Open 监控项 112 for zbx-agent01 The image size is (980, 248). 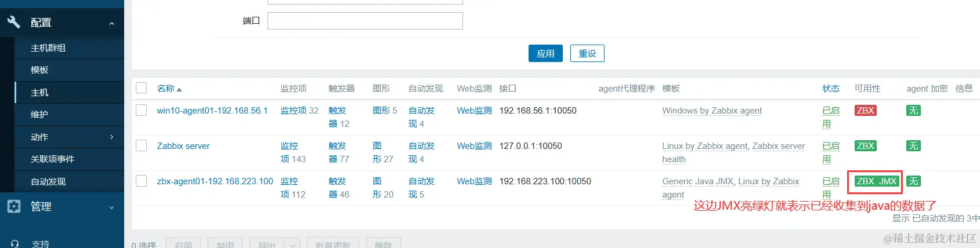(x=290, y=188)
